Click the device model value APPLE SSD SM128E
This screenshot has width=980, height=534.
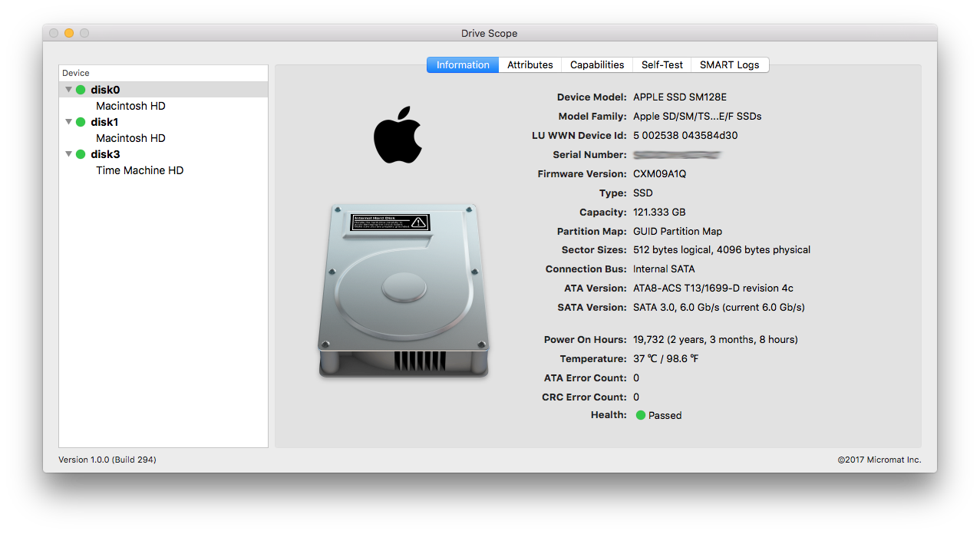(680, 97)
